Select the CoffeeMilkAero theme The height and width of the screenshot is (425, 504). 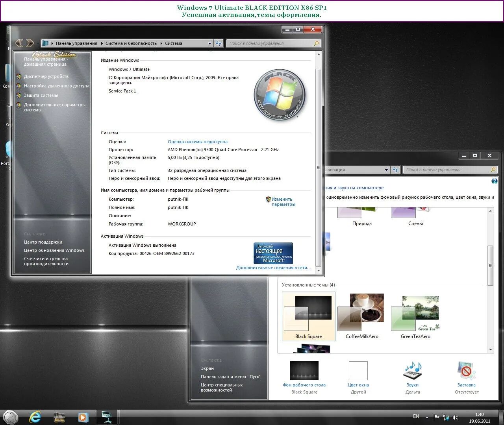[362, 316]
